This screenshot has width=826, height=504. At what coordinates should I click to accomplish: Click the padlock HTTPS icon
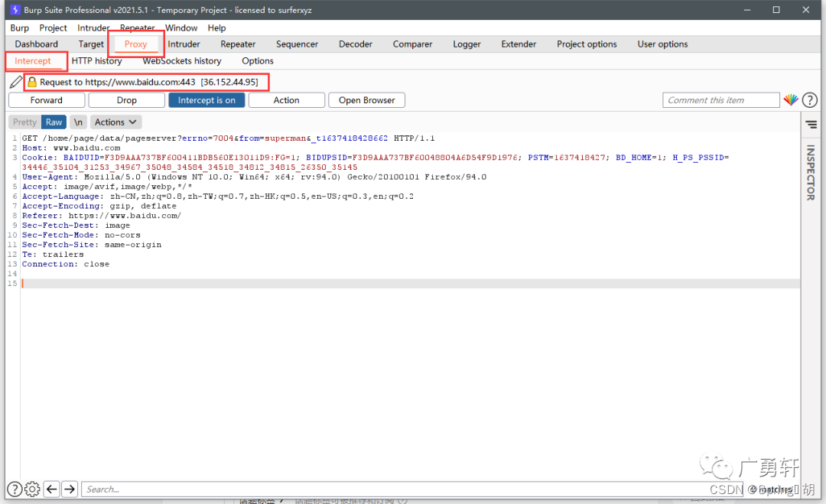tap(32, 82)
